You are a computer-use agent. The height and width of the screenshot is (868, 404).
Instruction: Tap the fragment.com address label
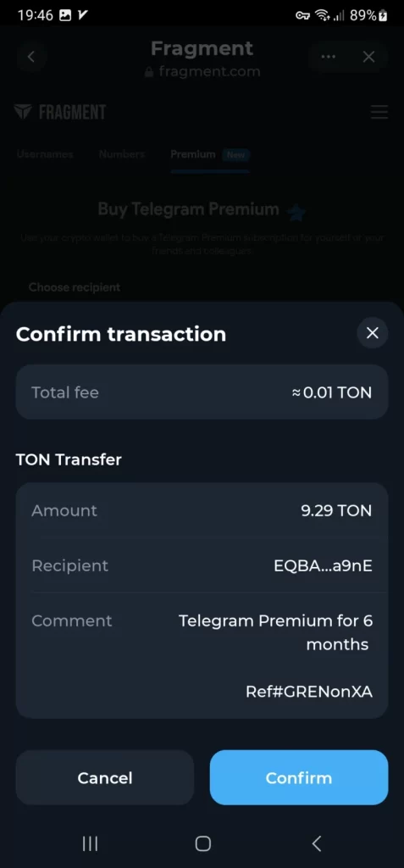(x=202, y=72)
